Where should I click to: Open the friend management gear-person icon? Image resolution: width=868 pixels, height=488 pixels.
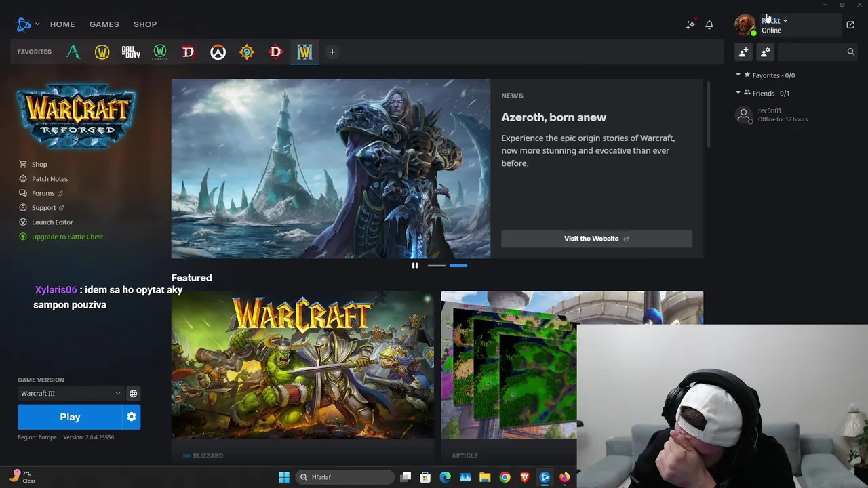[766, 52]
